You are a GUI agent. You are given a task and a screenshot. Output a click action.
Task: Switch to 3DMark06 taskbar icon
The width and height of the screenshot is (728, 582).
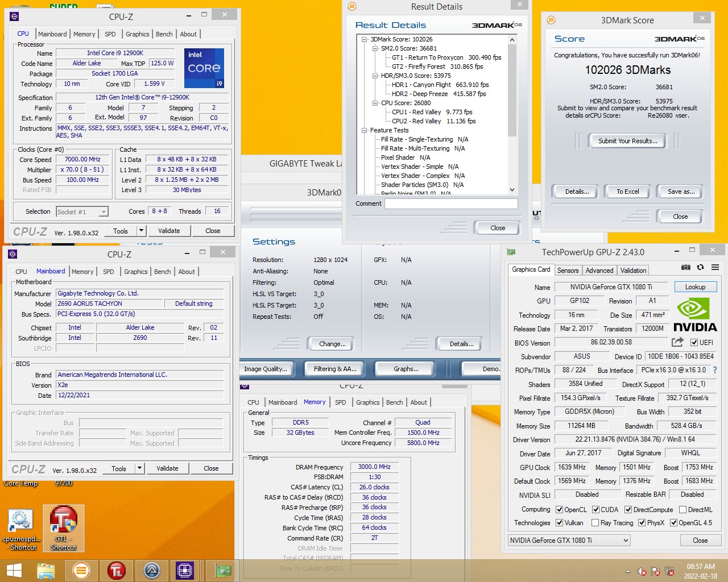[81, 570]
